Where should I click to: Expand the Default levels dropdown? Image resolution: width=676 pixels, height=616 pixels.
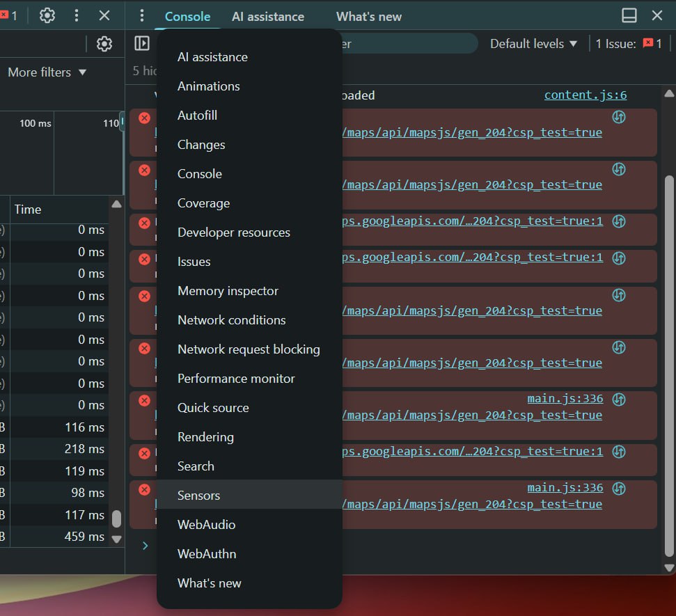[533, 43]
